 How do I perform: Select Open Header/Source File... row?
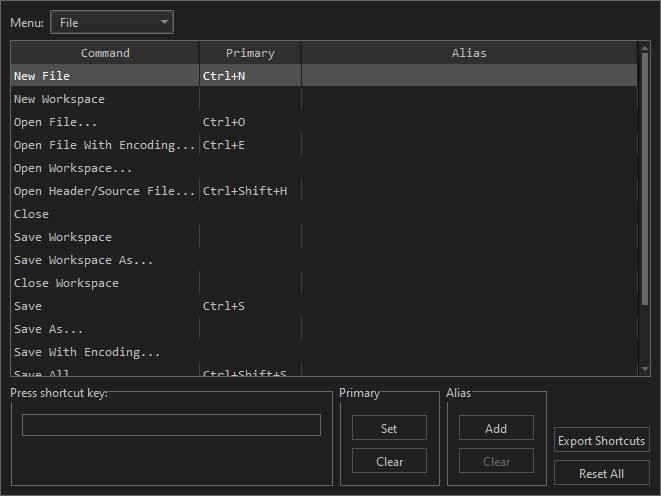324,191
